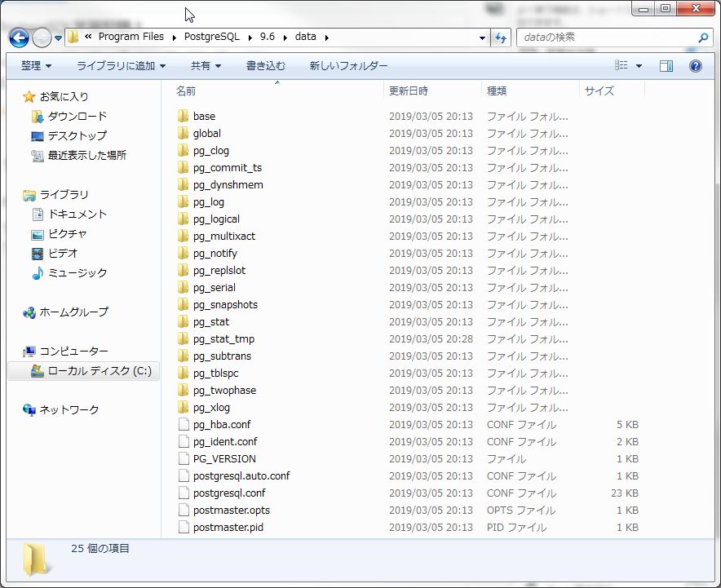Image resolution: width=721 pixels, height=588 pixels.
Task: Select the pg_xlog folder icon
Action: click(183, 407)
